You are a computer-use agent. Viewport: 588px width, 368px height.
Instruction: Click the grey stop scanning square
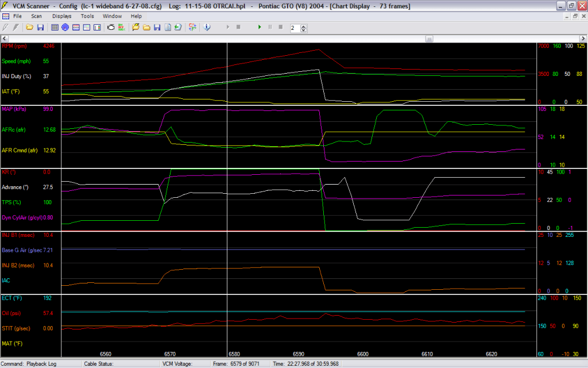point(238,28)
